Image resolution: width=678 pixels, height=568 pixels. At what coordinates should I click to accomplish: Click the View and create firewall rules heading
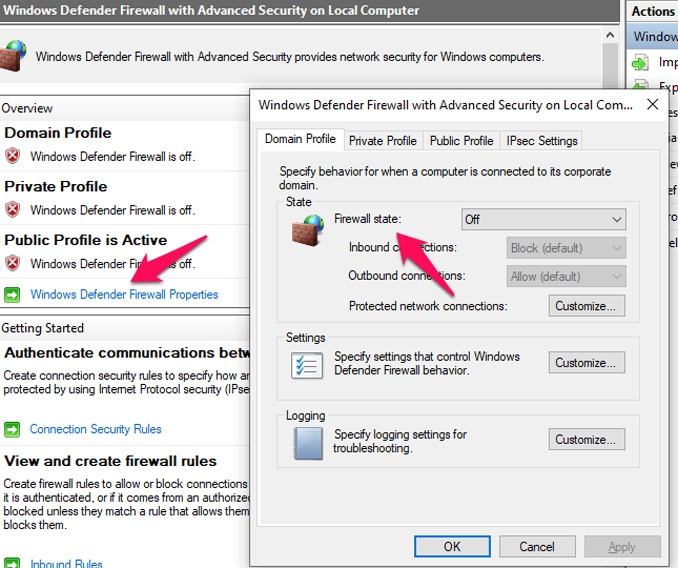(110, 461)
